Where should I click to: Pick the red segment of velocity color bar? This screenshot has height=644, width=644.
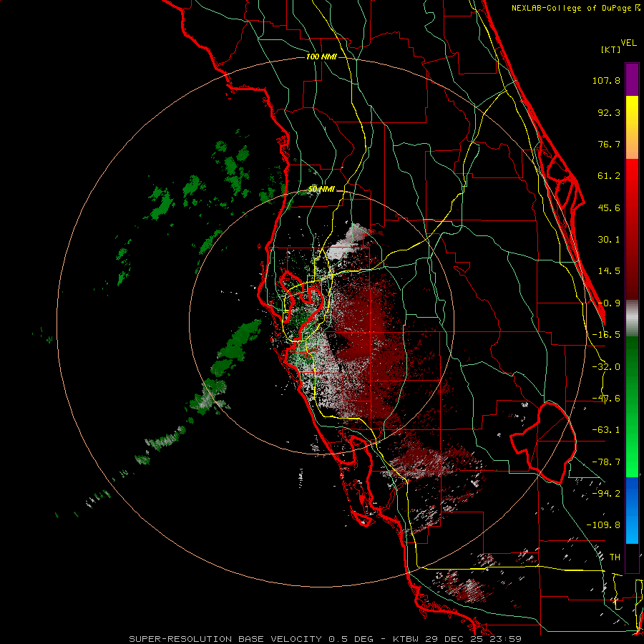[x=632, y=229]
